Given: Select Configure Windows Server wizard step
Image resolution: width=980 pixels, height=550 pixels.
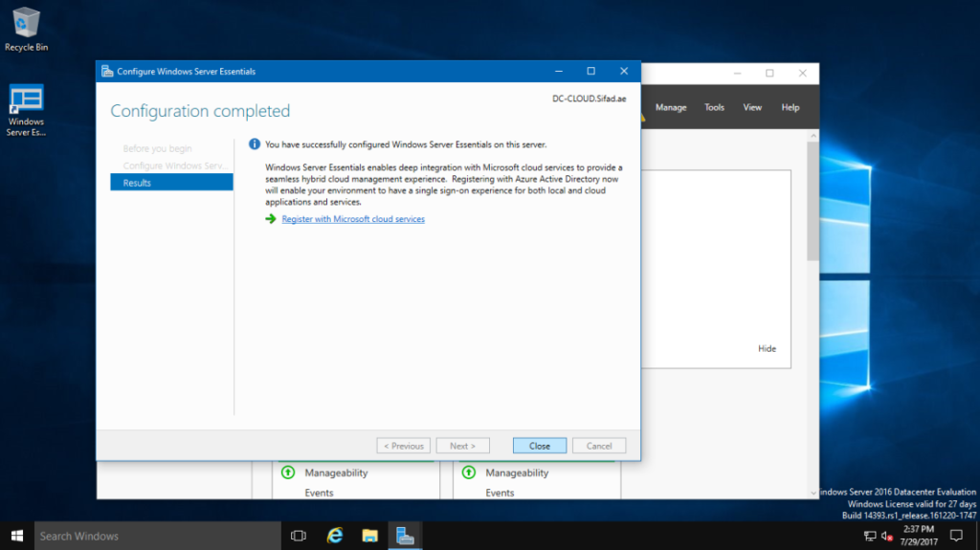Looking at the screenshot, I should point(174,165).
